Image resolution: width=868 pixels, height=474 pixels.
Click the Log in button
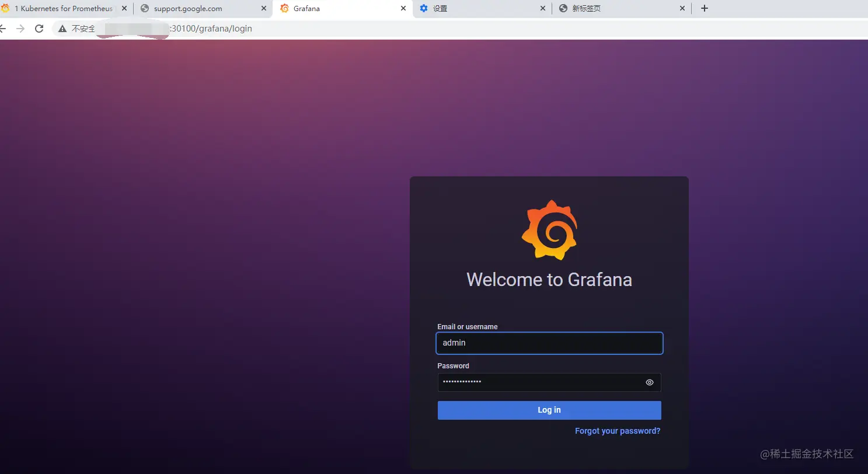click(549, 410)
